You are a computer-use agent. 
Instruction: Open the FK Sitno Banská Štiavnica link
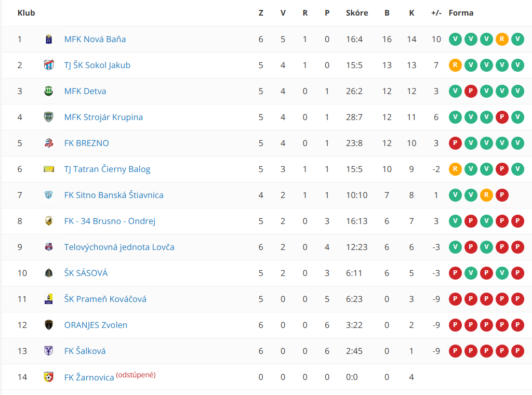pyautogui.click(x=114, y=195)
